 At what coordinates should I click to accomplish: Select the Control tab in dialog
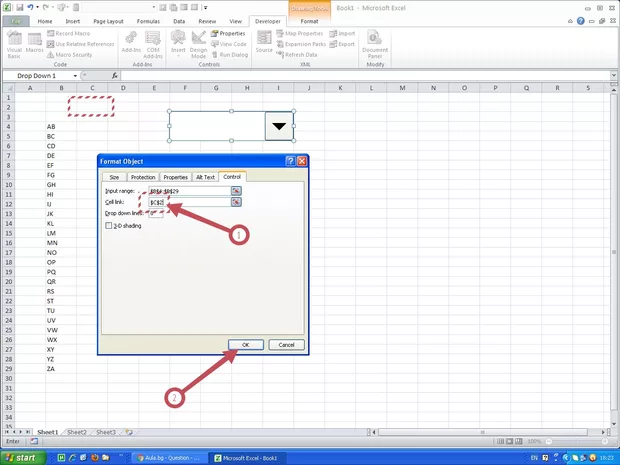point(232,177)
